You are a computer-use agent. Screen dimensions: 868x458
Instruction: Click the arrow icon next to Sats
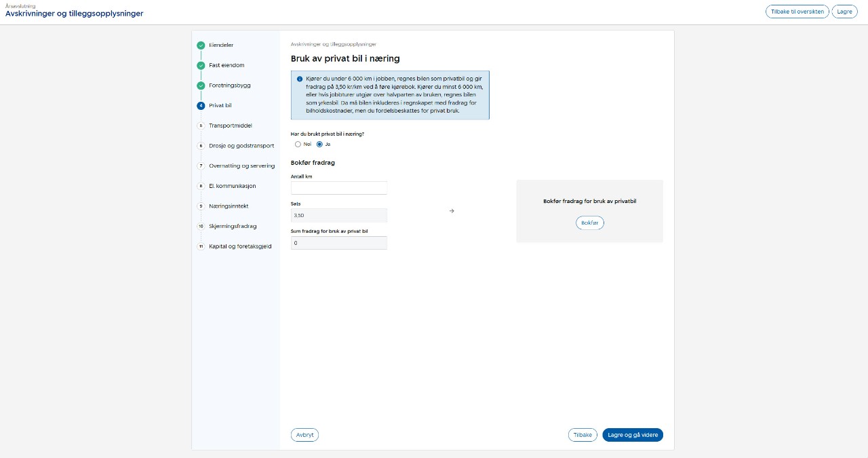pyautogui.click(x=452, y=211)
